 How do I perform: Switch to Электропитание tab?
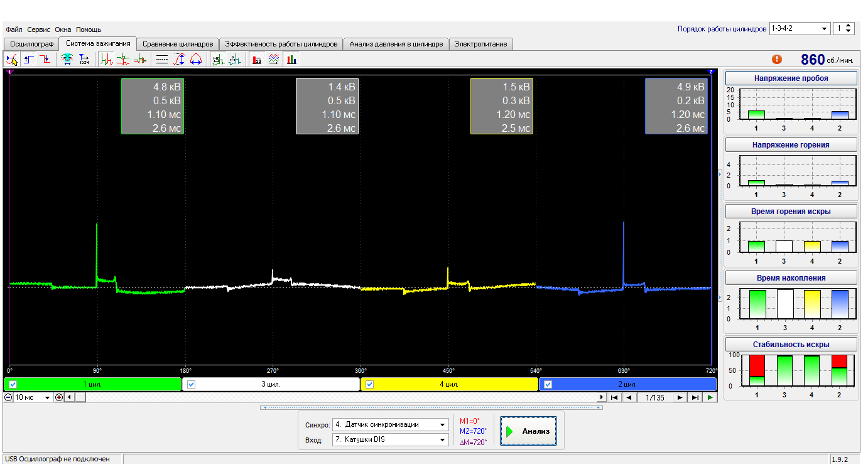[481, 44]
